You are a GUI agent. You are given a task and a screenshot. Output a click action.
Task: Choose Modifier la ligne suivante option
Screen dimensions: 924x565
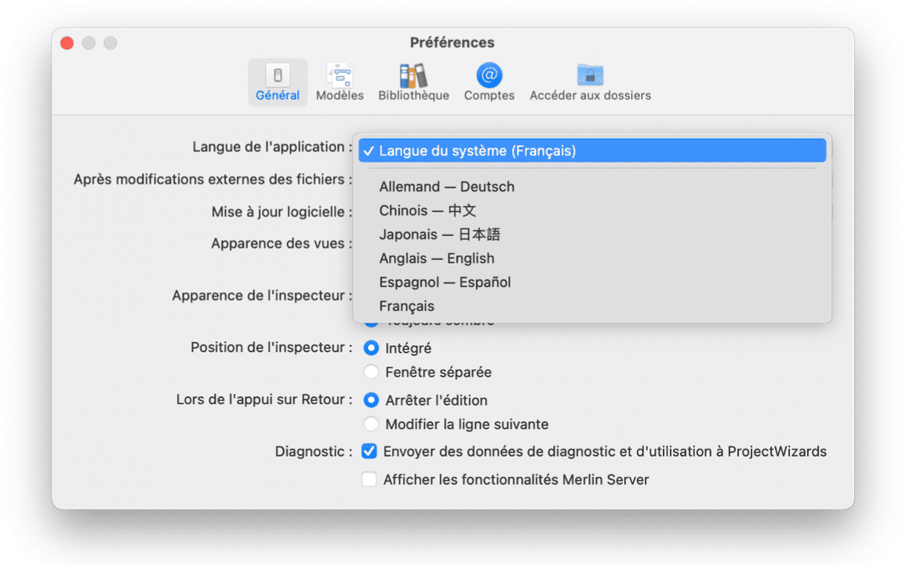(371, 425)
